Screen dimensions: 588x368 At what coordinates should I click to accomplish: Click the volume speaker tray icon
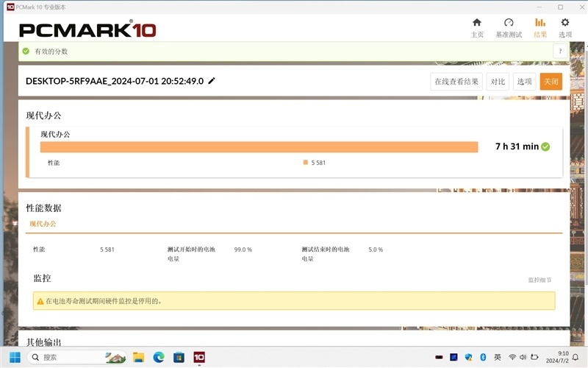(523, 357)
